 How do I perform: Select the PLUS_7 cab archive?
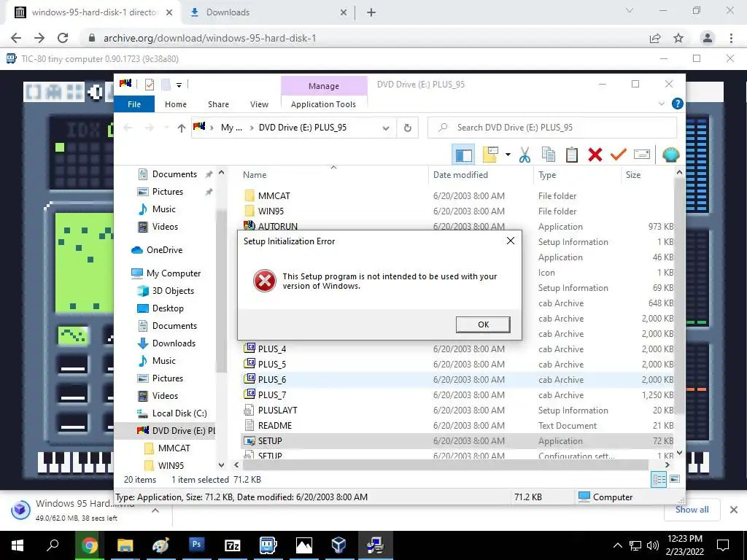[271, 394]
